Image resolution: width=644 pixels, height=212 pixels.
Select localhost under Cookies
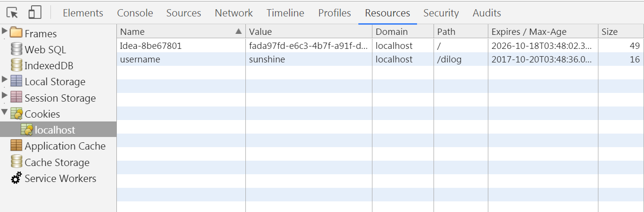(x=55, y=130)
